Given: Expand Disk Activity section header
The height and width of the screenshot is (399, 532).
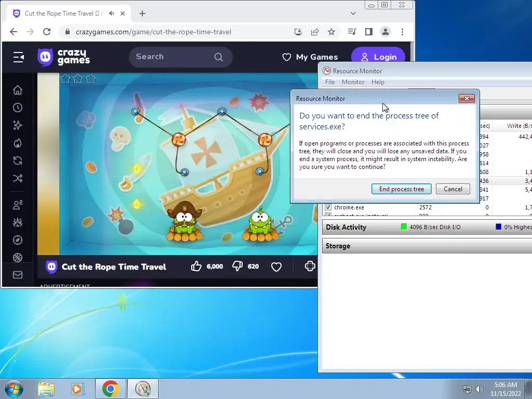Looking at the screenshot, I should point(427,227).
